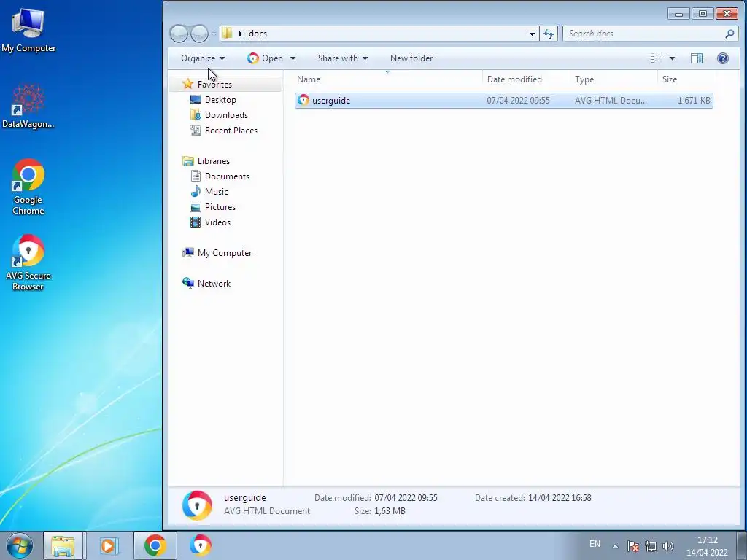Click the Open button with AVG icon

pyautogui.click(x=266, y=58)
